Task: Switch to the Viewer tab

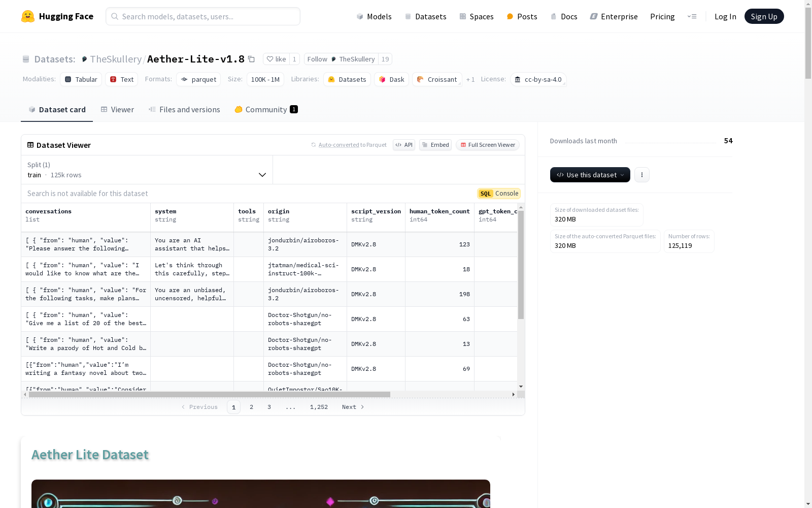Action: (117, 109)
